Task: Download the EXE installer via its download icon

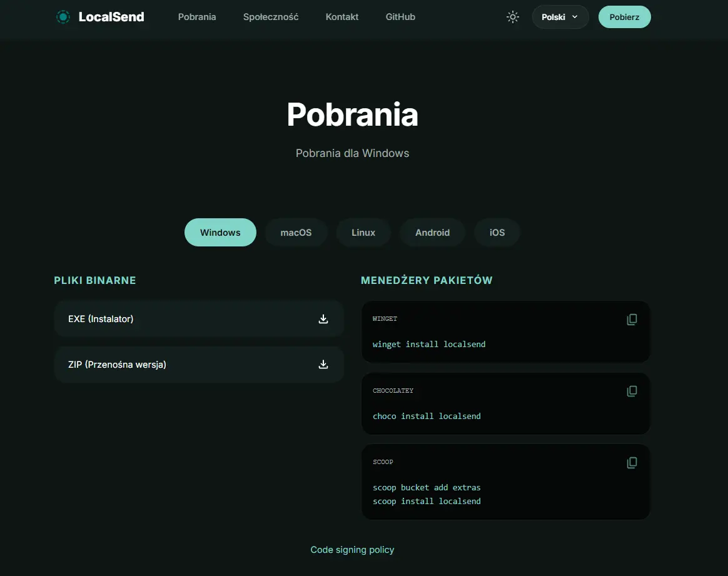Action: [x=323, y=319]
